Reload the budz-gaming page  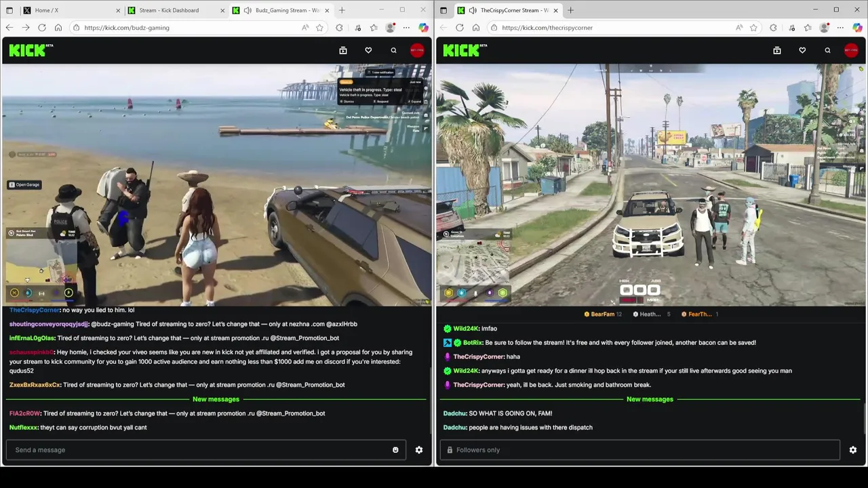pos(42,28)
